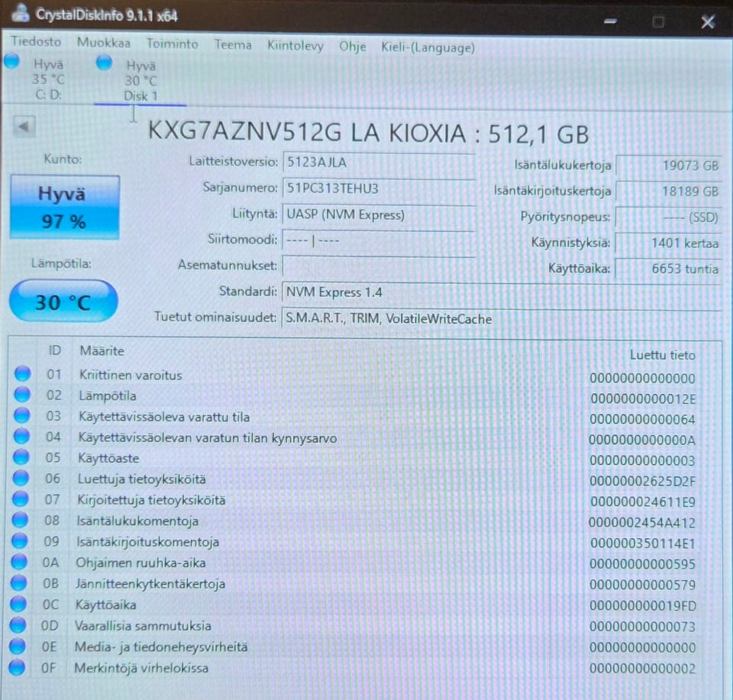Click the indicator icon beside Vaarallisia sammutuksia

click(21, 626)
